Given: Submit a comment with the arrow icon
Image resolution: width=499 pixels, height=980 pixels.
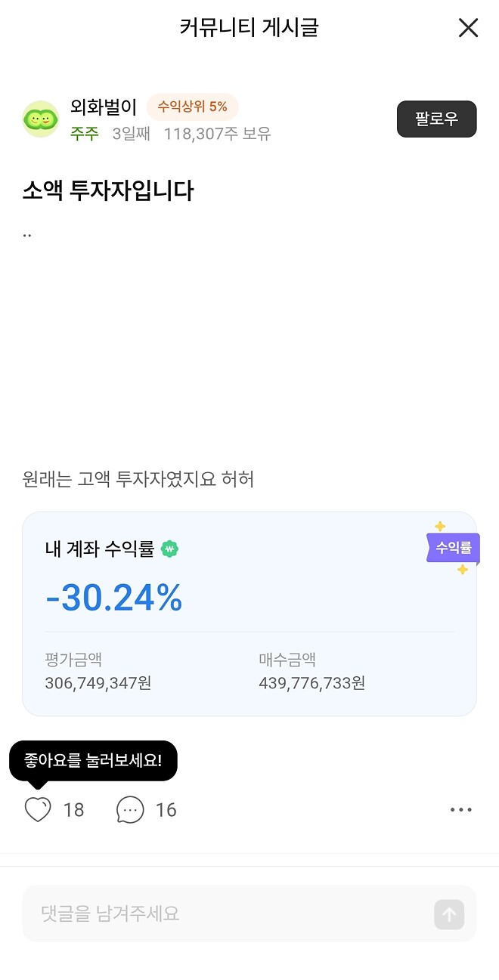Looking at the screenshot, I should click(448, 914).
